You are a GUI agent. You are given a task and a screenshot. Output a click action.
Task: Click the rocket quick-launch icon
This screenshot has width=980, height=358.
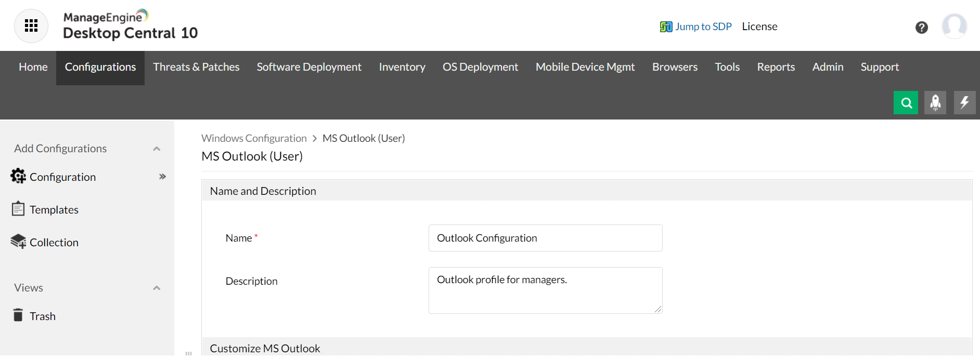tap(935, 102)
